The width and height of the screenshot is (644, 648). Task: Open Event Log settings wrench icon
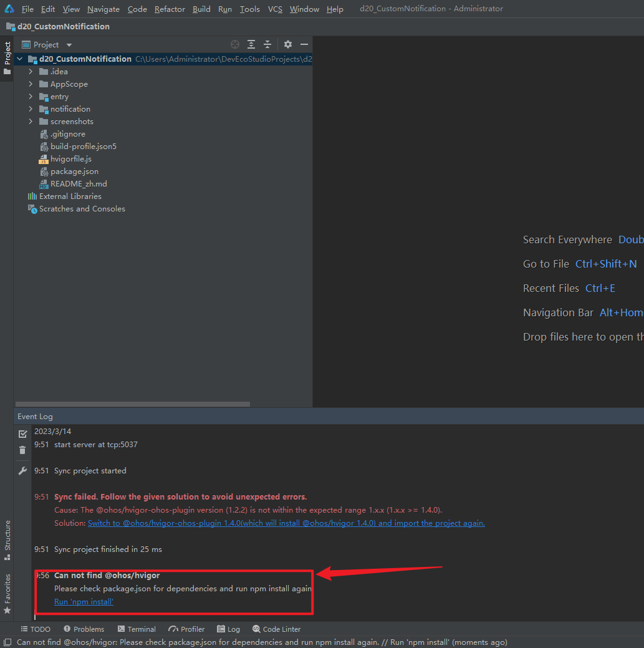(x=22, y=471)
